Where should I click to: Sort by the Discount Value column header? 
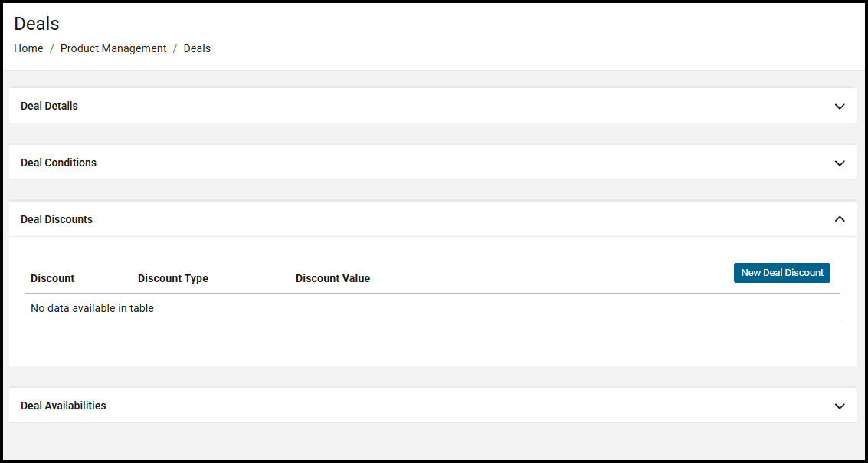coord(332,278)
